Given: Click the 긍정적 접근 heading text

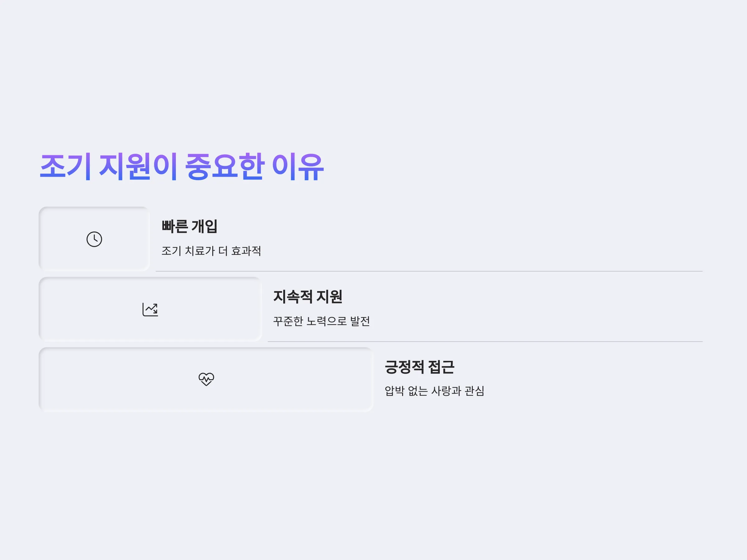Looking at the screenshot, I should 420,367.
